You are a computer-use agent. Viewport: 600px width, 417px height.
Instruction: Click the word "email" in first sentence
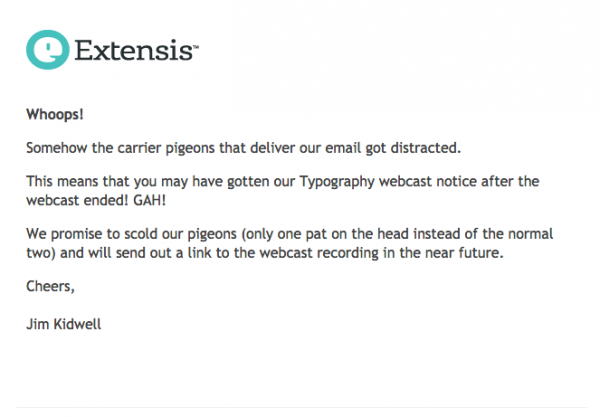pos(329,148)
